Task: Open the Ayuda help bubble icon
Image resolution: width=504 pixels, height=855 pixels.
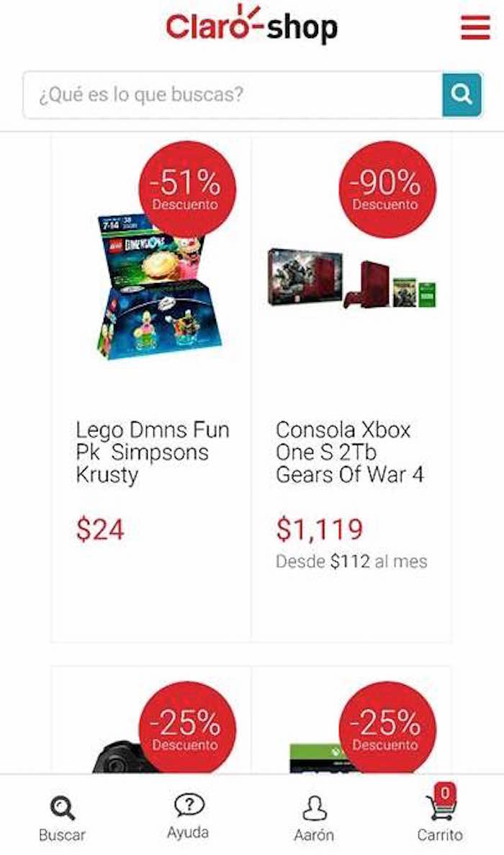Action: coord(189,806)
